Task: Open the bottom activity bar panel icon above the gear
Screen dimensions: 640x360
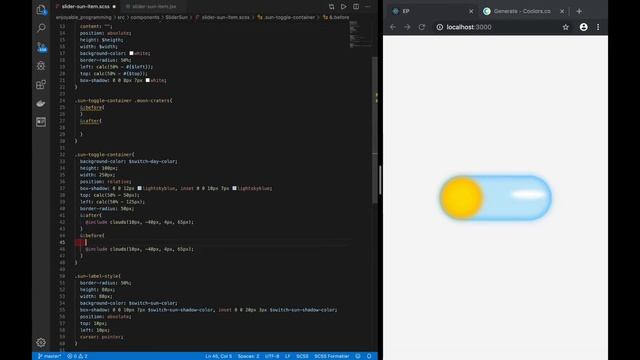Action: coord(41,122)
